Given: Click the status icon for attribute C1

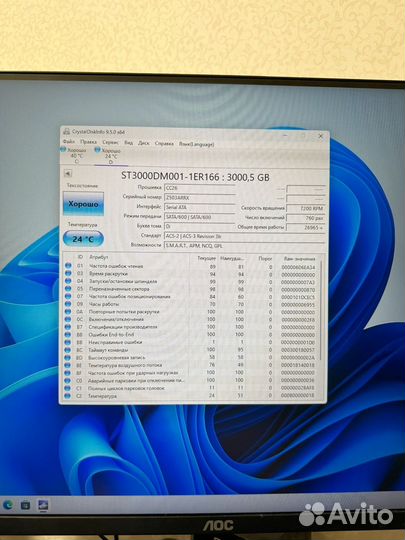Looking at the screenshot, I should click(x=68, y=388).
